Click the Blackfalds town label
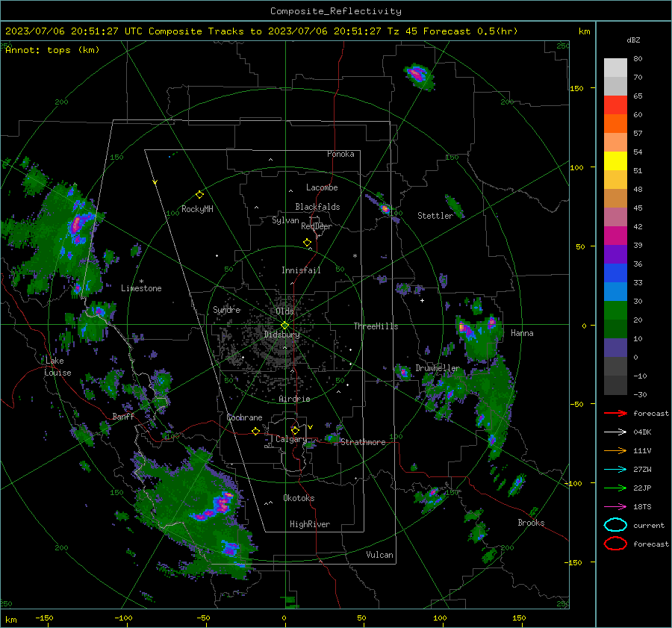 point(317,207)
